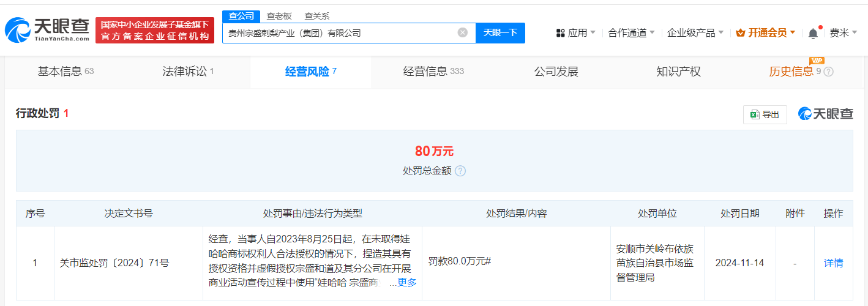This screenshot has height=306, width=868.
Task: Click the 天眼一下 search button
Action: tap(500, 32)
